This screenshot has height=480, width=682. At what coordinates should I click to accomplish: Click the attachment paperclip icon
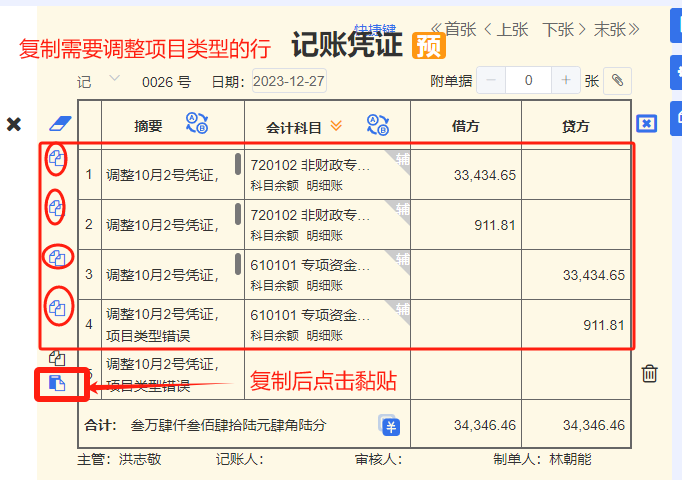(618, 80)
